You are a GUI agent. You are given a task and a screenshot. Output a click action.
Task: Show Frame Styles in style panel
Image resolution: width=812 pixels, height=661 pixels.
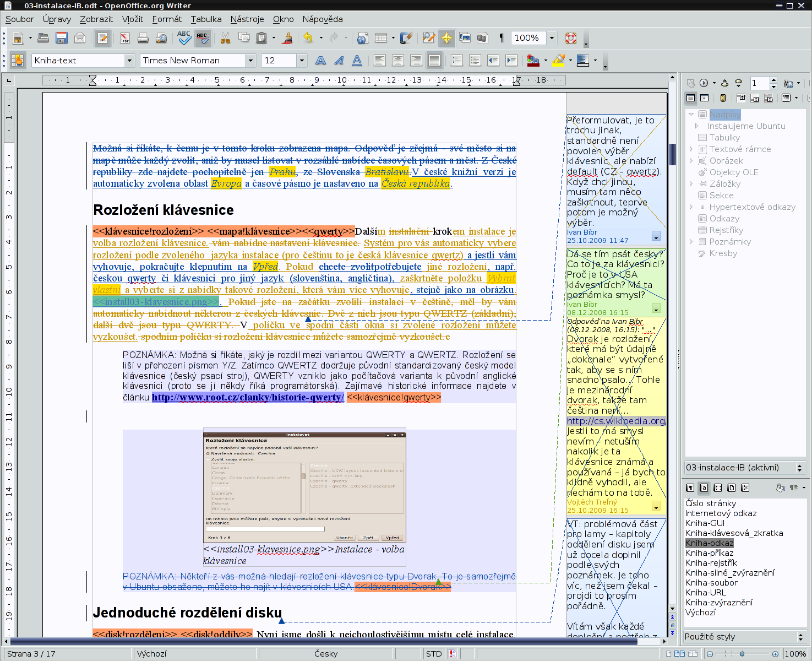click(x=717, y=488)
